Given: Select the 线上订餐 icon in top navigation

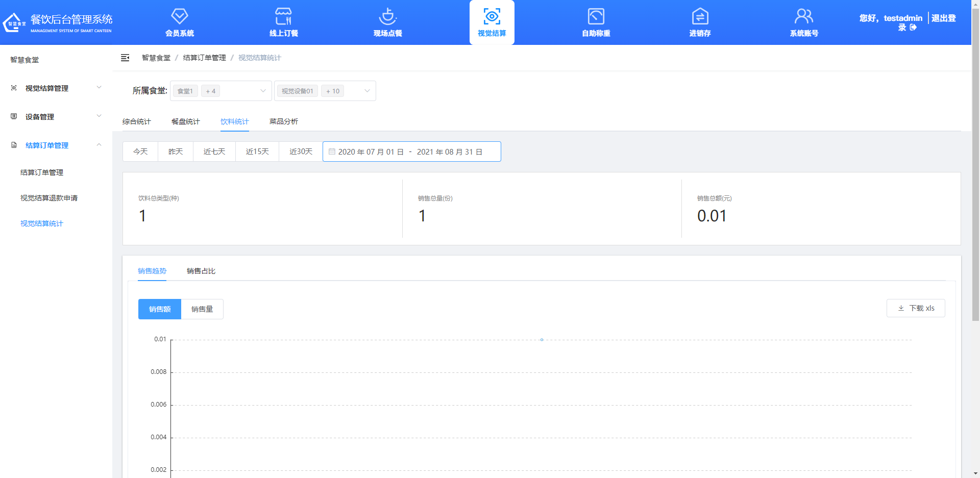Looking at the screenshot, I should 283,22.
